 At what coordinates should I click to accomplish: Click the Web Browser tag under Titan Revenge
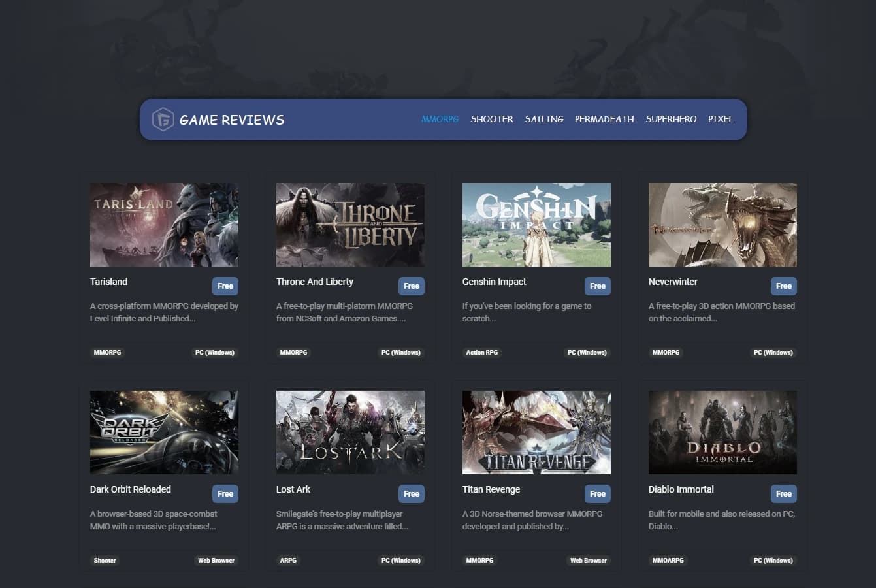click(x=588, y=560)
